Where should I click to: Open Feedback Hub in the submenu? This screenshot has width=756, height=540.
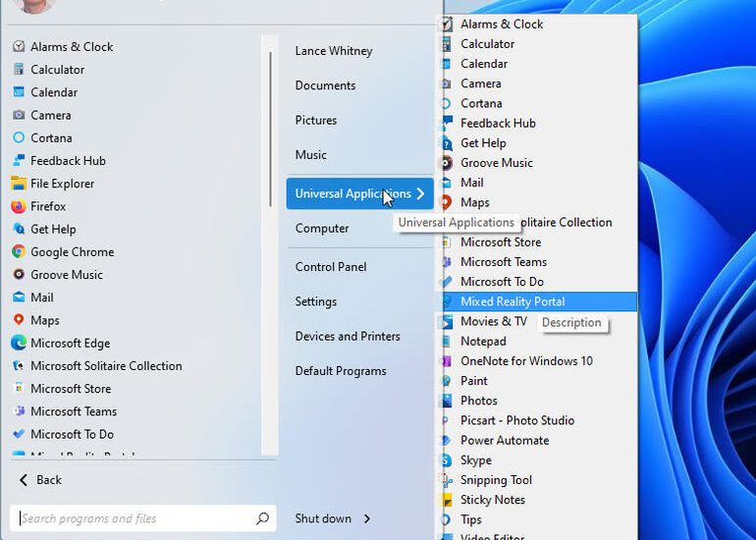tap(498, 123)
